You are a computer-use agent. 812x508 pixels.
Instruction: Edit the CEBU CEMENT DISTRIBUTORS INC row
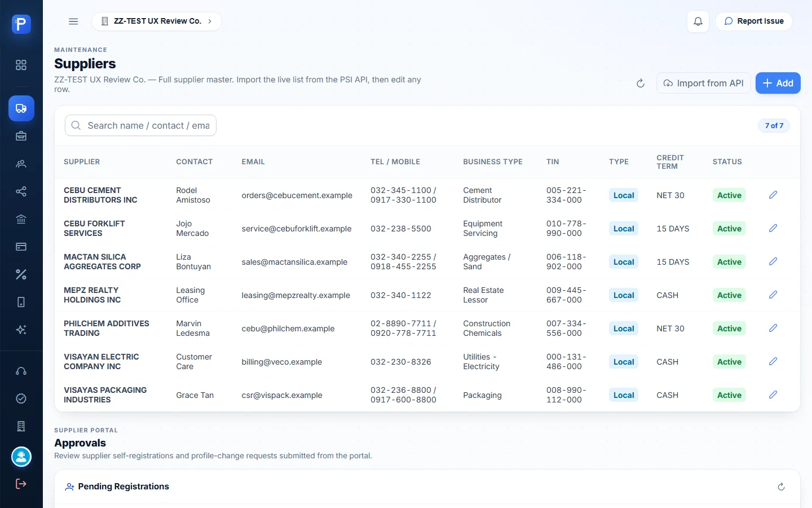[x=773, y=195]
